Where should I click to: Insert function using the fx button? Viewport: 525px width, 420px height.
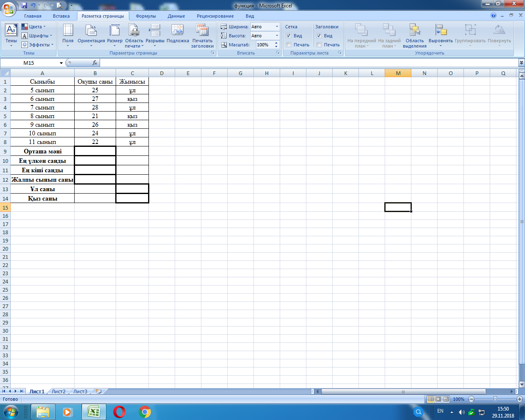point(95,63)
